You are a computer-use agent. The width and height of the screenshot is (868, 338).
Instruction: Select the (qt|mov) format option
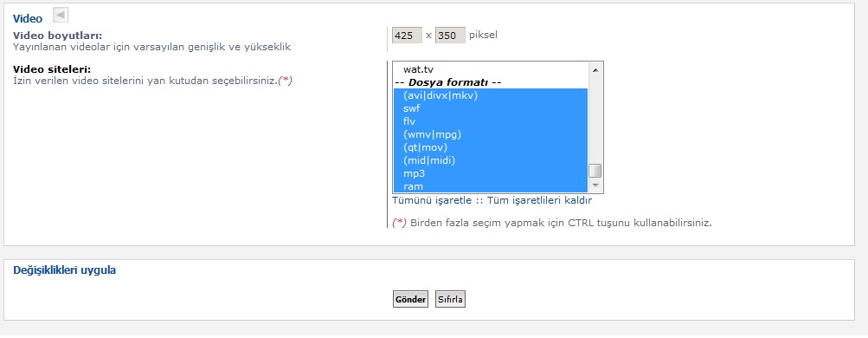coord(491,147)
